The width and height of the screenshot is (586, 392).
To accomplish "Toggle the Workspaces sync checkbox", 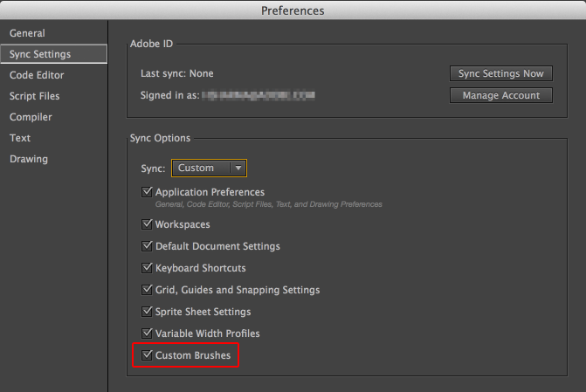I will 147,224.
